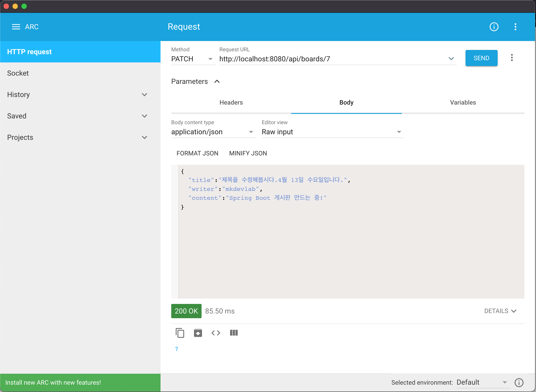Expand the History menu section

[x=80, y=95]
